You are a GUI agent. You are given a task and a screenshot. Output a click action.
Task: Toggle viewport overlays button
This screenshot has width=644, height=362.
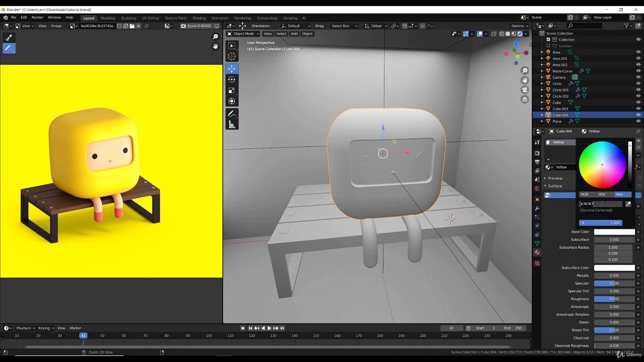pyautogui.click(x=480, y=34)
